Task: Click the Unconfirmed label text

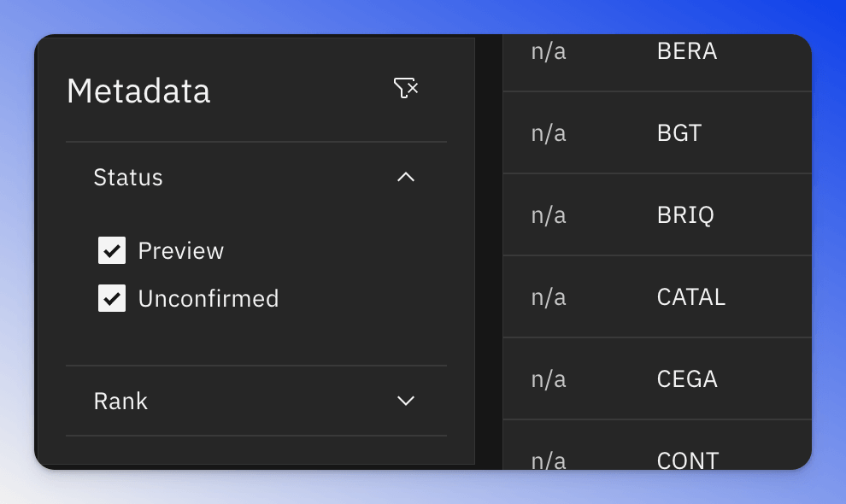Action: tap(209, 299)
